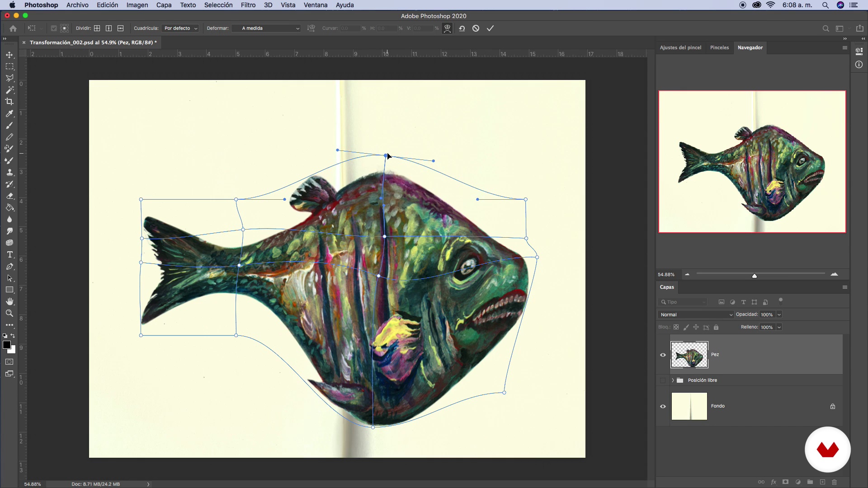
Task: Open the Normal blend mode dropdown
Action: tap(696, 314)
